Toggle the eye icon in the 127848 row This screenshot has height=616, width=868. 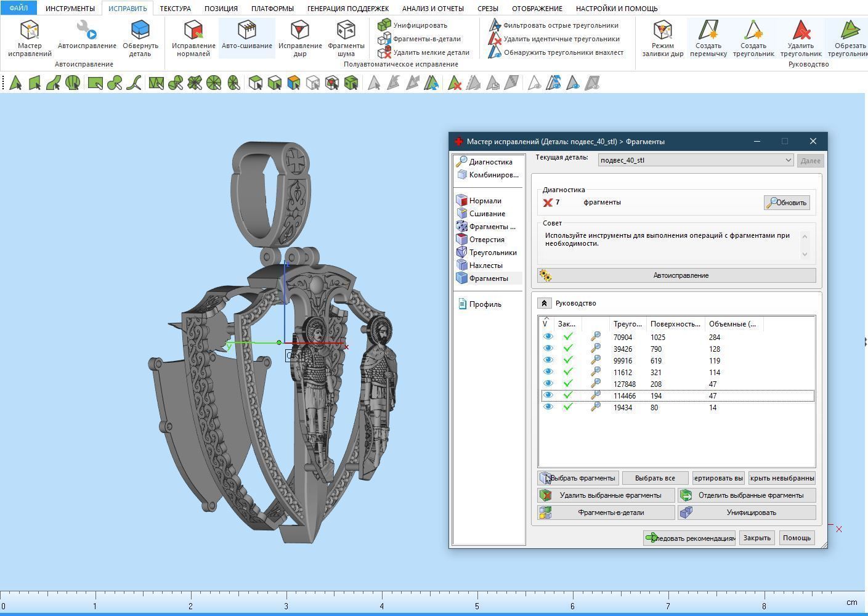pos(548,384)
